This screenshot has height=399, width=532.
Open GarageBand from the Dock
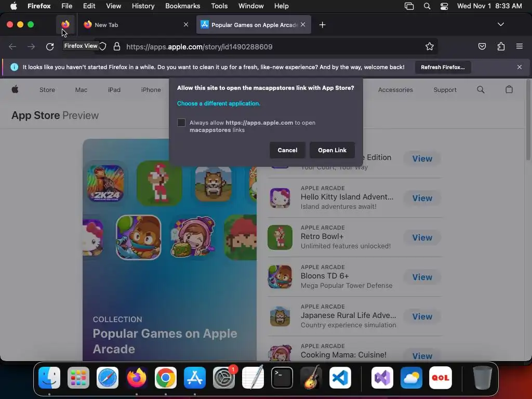(311, 378)
